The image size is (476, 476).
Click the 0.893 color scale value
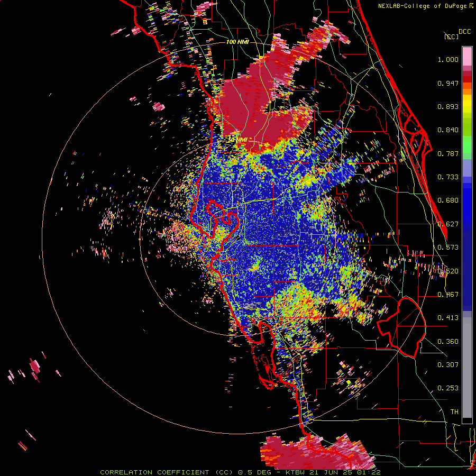pyautogui.click(x=448, y=106)
